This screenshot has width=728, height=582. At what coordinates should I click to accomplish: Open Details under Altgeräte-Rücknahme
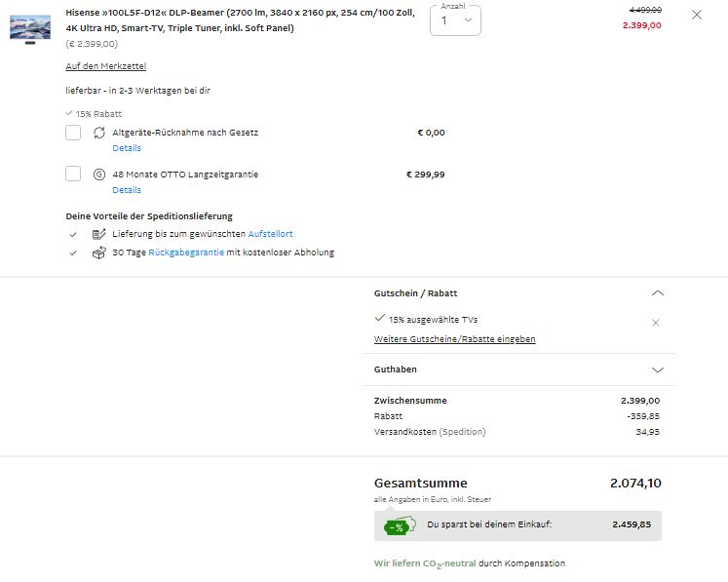127,148
